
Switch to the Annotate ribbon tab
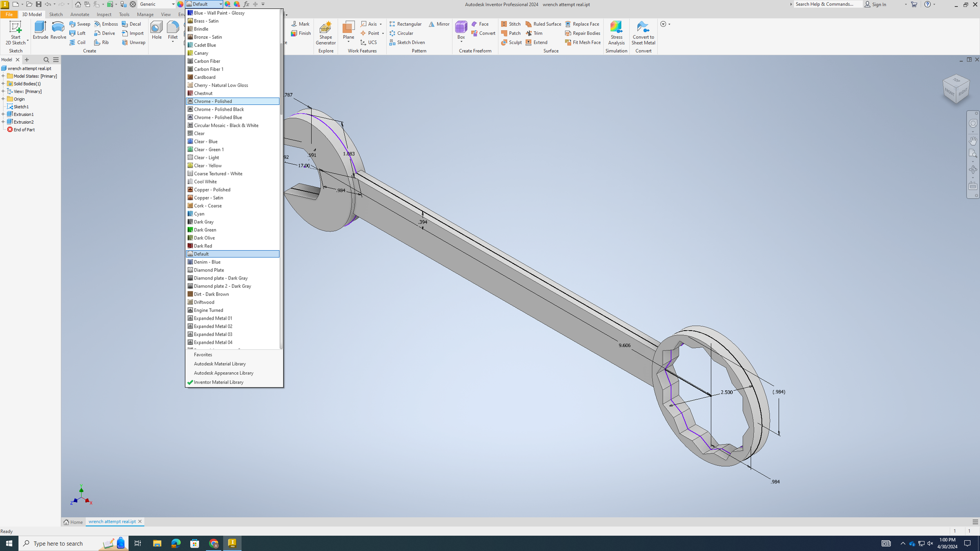pos(80,14)
